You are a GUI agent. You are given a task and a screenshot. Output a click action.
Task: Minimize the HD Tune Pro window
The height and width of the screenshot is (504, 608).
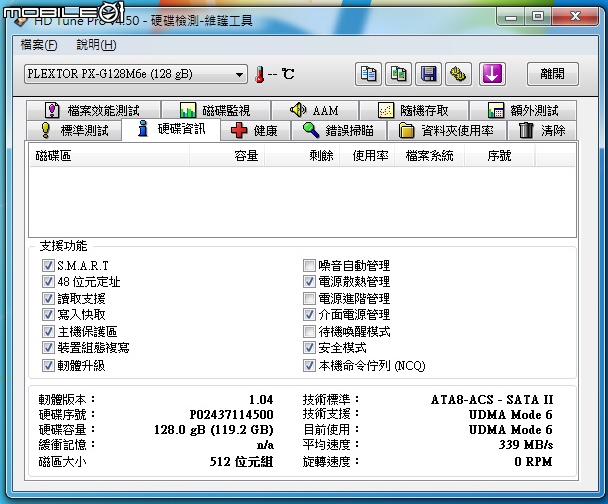pos(511,17)
